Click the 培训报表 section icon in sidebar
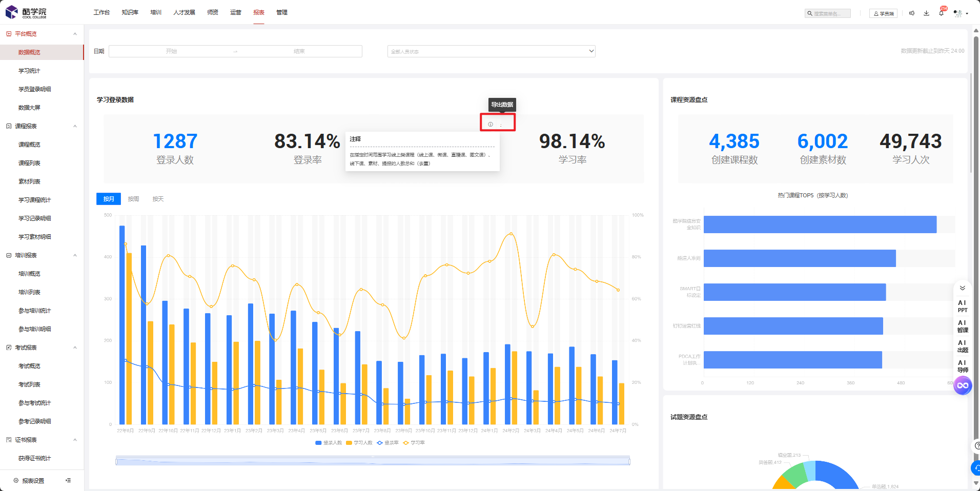 tap(9, 255)
